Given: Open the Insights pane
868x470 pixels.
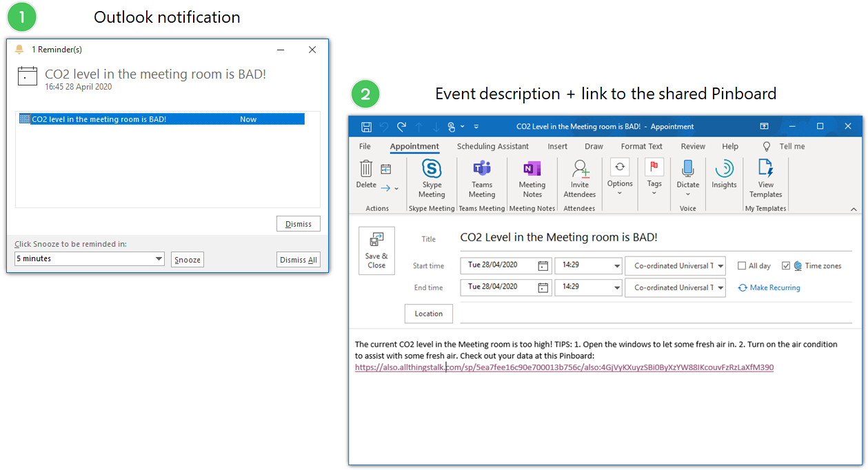Looking at the screenshot, I should (x=724, y=174).
